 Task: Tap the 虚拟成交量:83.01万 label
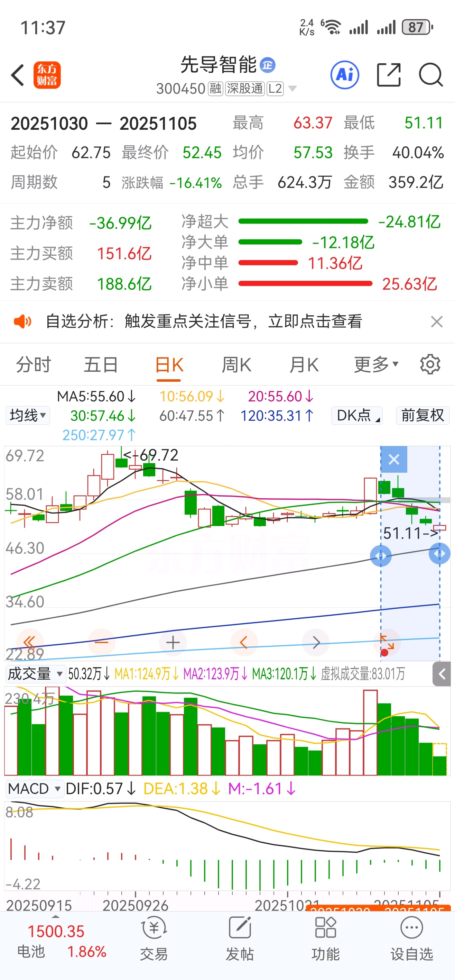363,674
